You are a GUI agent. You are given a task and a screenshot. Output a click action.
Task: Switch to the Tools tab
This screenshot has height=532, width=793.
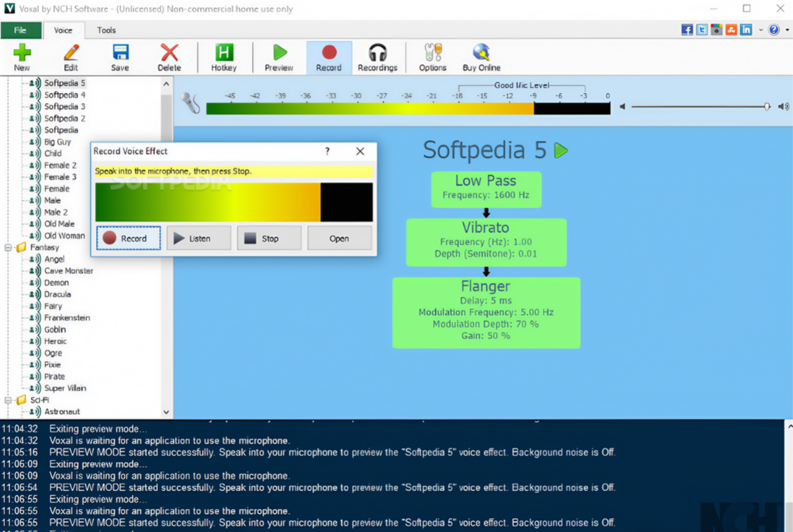click(x=107, y=30)
